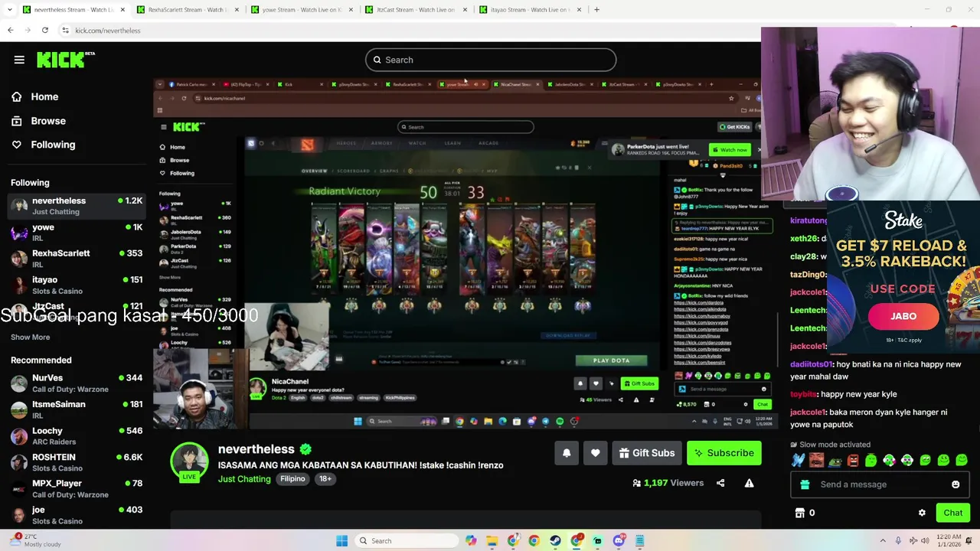Screen dimensions: 980x551
Task: Open Steam from taskbar
Action: click(x=555, y=541)
